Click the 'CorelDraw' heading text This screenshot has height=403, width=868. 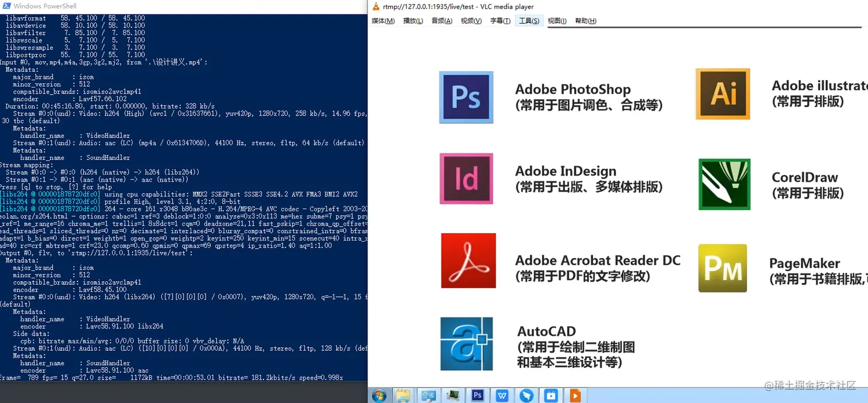[805, 178]
